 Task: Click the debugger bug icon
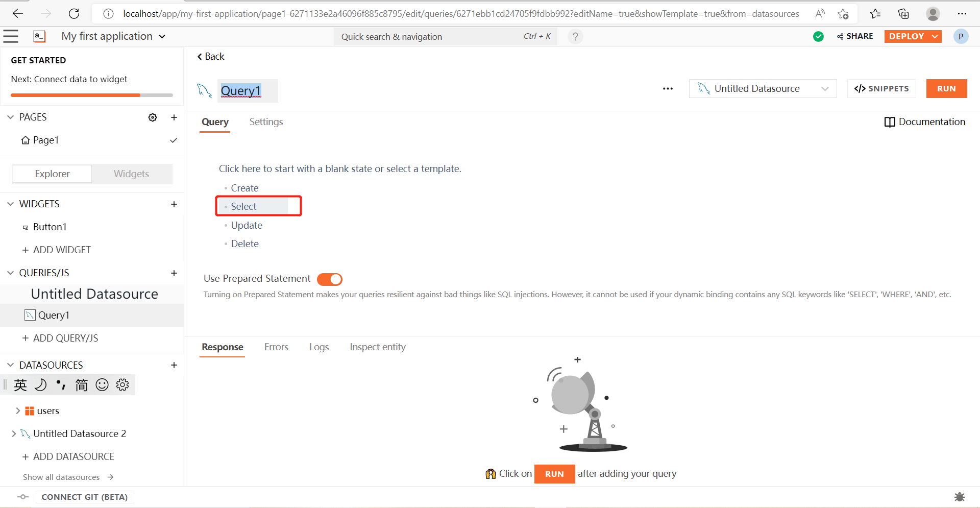point(959,497)
